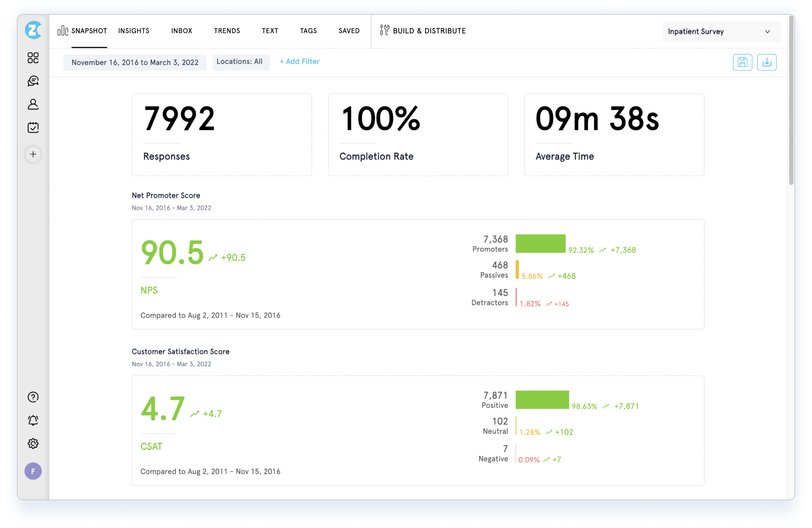The height and width of the screenshot is (528, 812).
Task: Click the CSAT label under score
Action: click(x=151, y=447)
